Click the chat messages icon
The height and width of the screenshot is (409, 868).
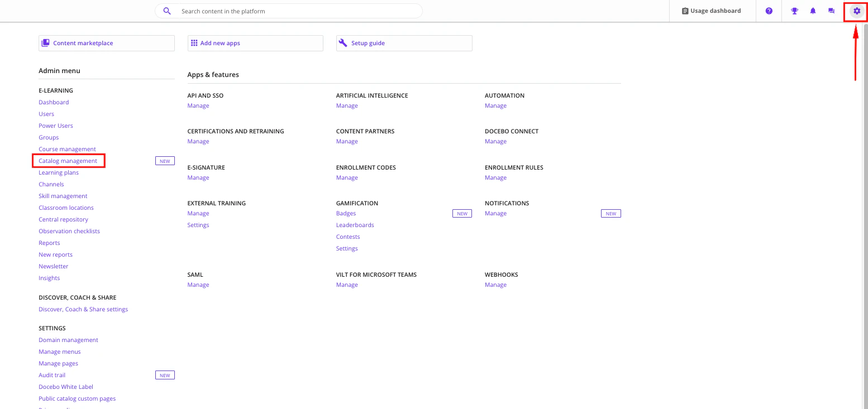tap(831, 11)
